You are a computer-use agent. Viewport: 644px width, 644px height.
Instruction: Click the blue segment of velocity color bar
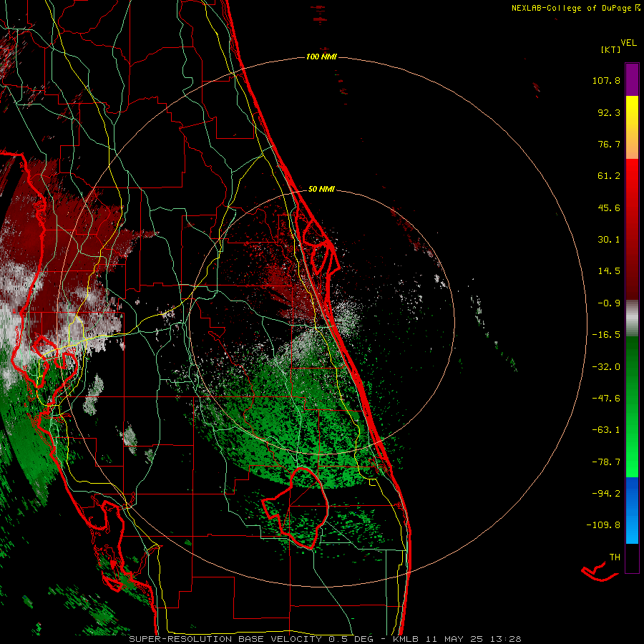coord(632,510)
